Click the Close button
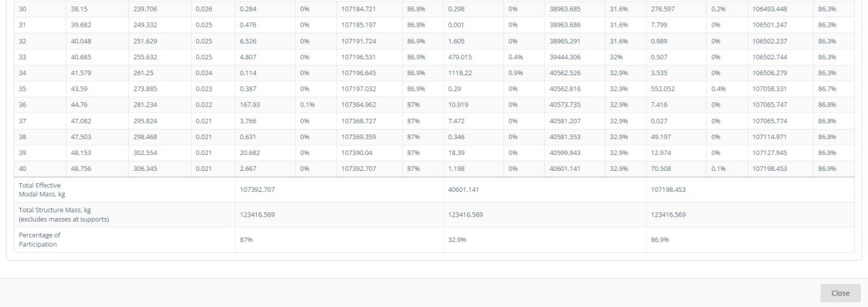This screenshot has height=307, width=868. point(840,293)
